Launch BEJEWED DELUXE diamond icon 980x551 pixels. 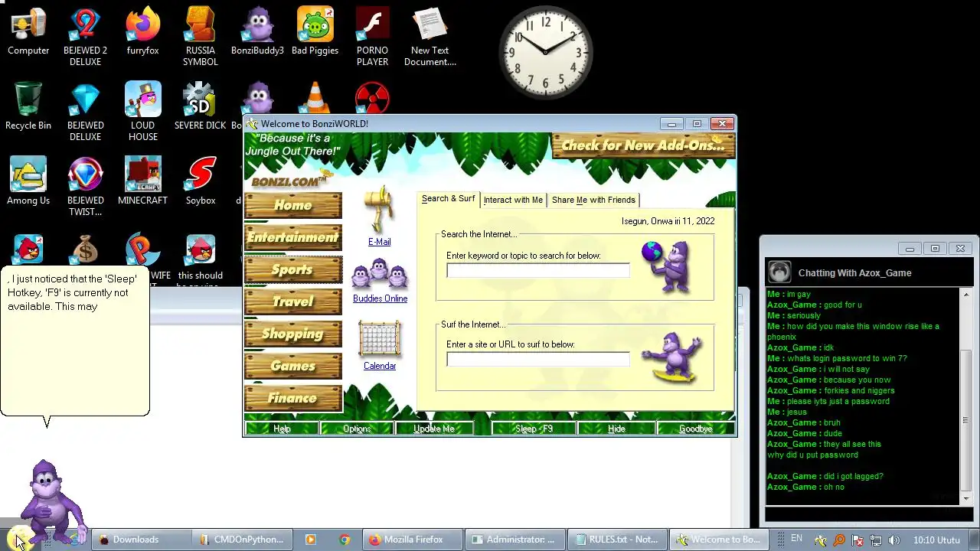[x=85, y=112]
